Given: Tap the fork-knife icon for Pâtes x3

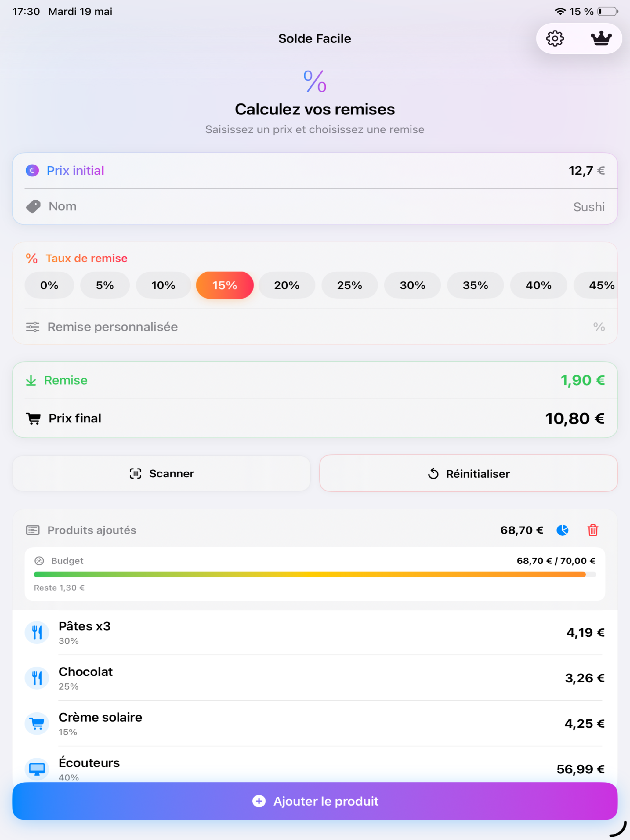Looking at the screenshot, I should (x=37, y=633).
